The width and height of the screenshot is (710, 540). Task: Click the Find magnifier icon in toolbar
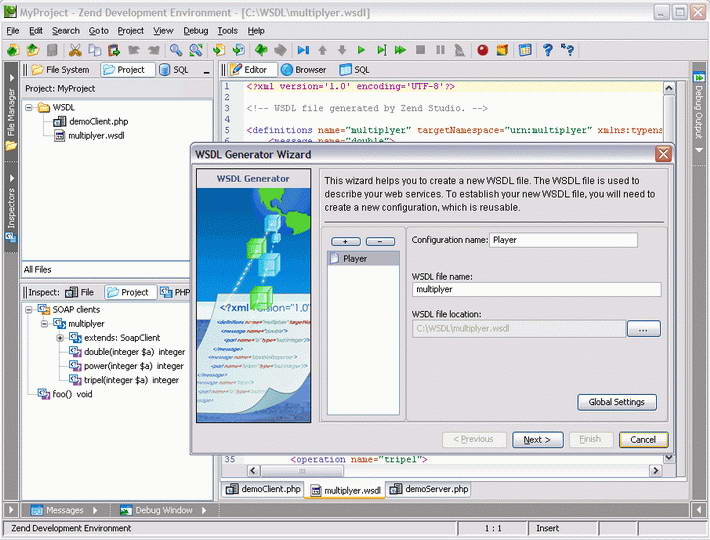click(175, 50)
